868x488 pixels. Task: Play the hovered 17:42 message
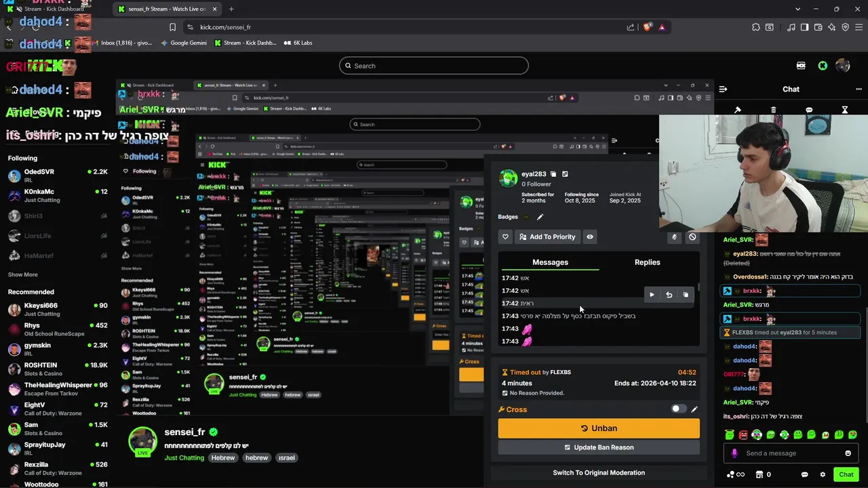652,295
